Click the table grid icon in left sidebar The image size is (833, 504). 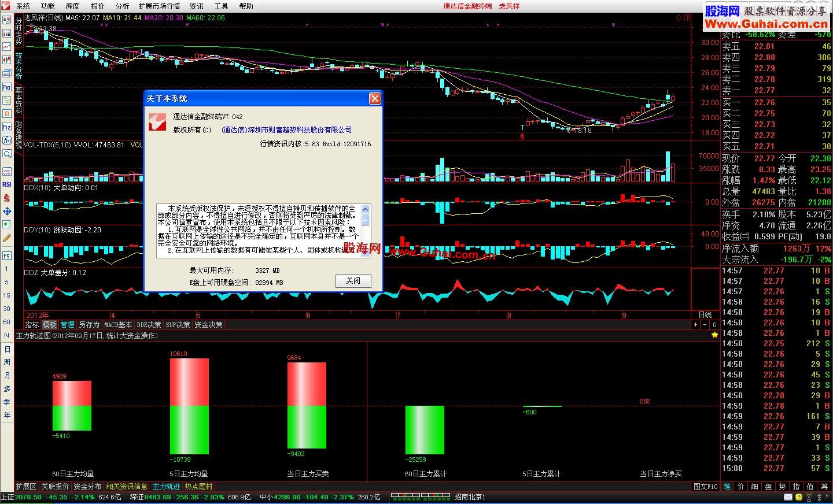(x=7, y=33)
